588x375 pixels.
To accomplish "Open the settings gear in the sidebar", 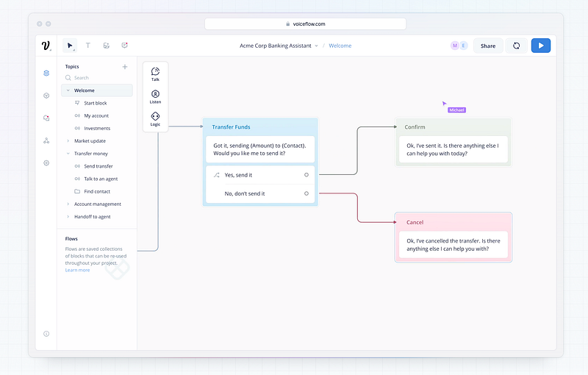I will [x=46, y=163].
